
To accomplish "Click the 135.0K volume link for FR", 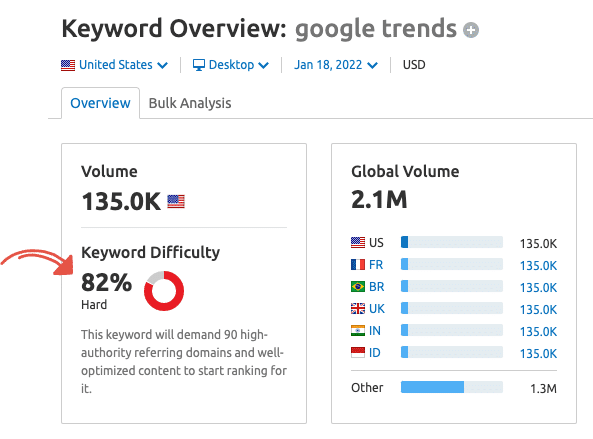I will (x=538, y=265).
